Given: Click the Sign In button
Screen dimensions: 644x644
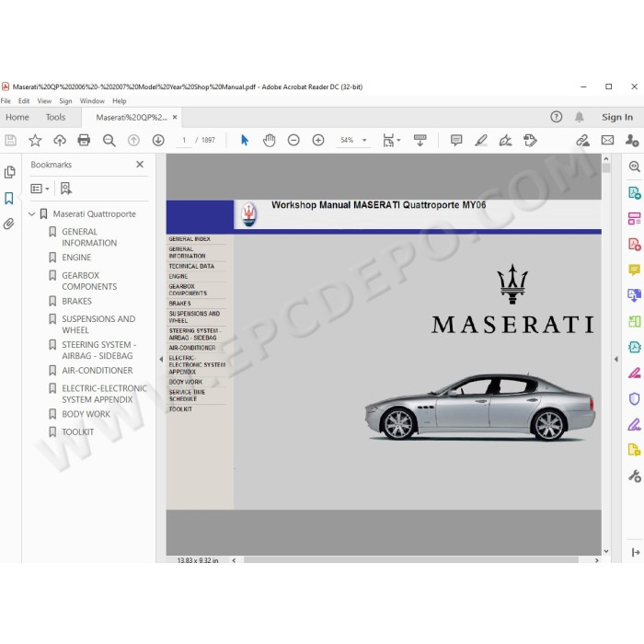Looking at the screenshot, I should (617, 117).
